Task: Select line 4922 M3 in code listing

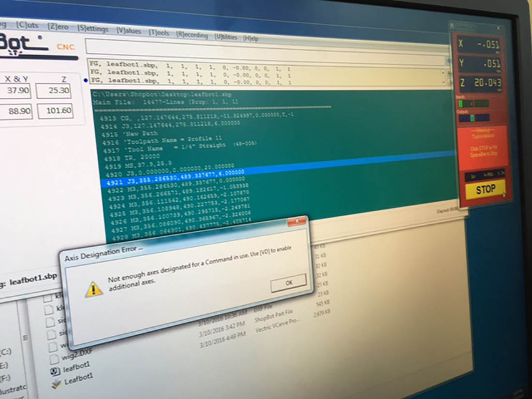Action: (177, 185)
